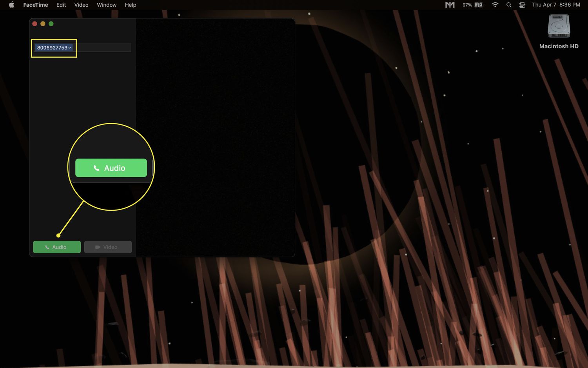The height and width of the screenshot is (368, 588).
Task: Enter full screen with the green window button
Action: 51,24
